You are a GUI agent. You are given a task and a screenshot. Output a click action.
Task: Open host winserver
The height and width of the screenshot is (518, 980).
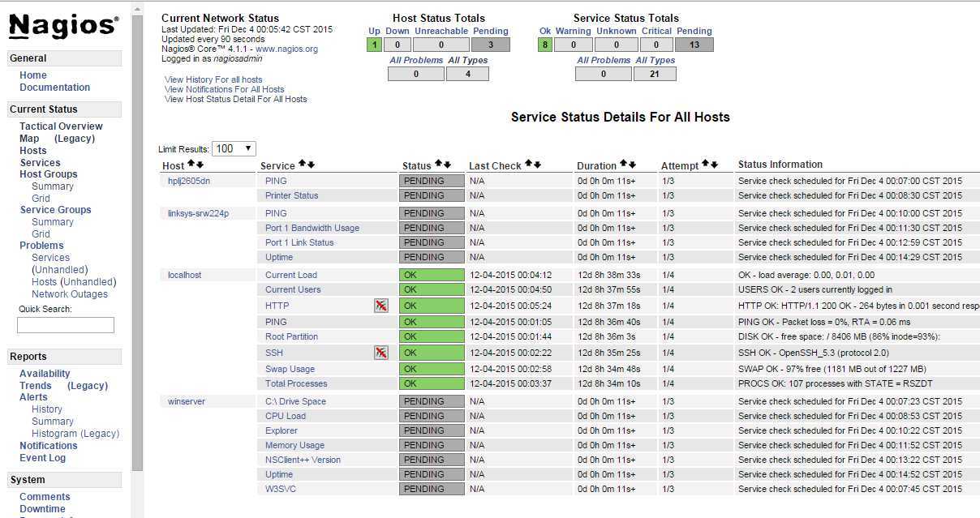(187, 401)
